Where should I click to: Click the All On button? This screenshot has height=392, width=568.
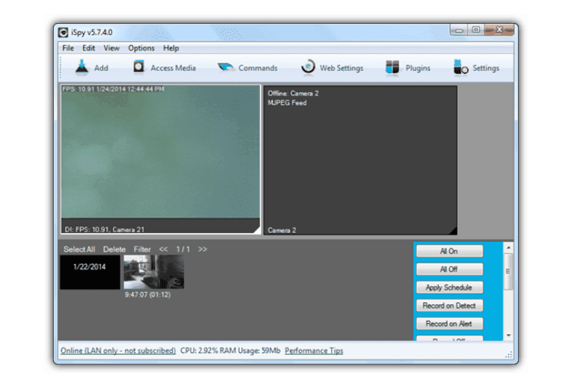[x=449, y=251]
